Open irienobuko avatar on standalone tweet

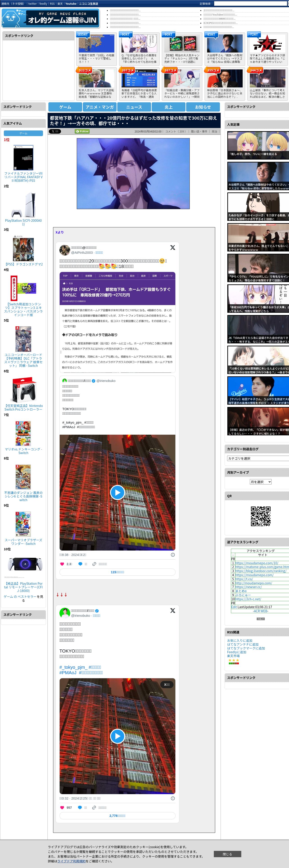pyautogui.click(x=65, y=613)
